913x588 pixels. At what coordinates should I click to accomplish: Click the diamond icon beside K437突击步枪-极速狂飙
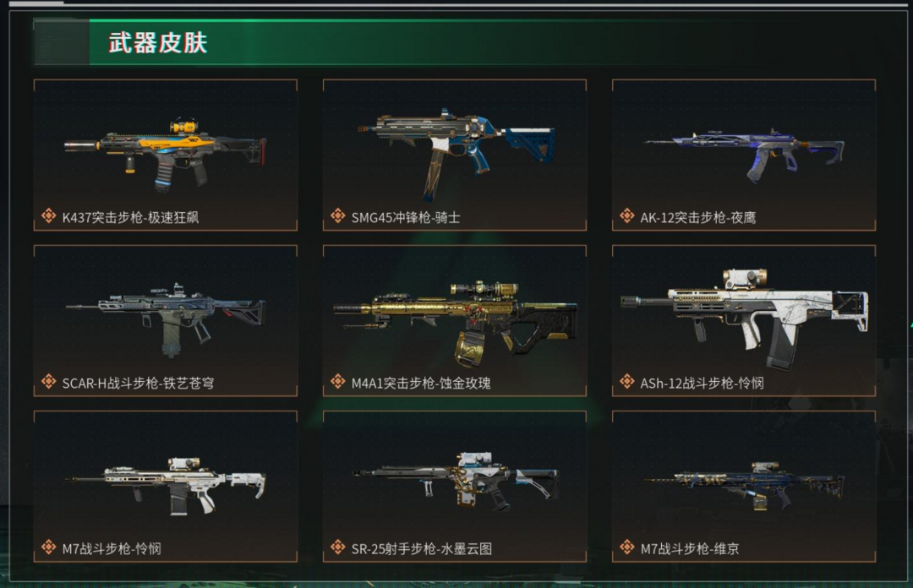(x=48, y=216)
